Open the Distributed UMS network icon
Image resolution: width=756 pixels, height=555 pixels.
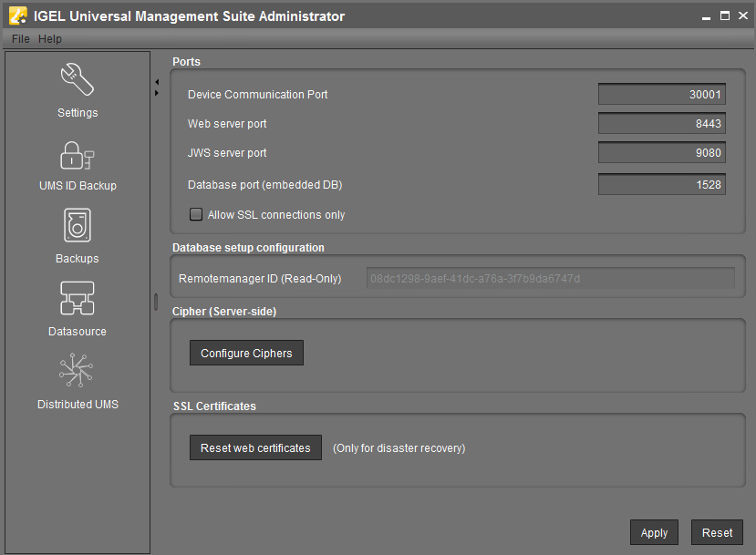click(x=78, y=372)
